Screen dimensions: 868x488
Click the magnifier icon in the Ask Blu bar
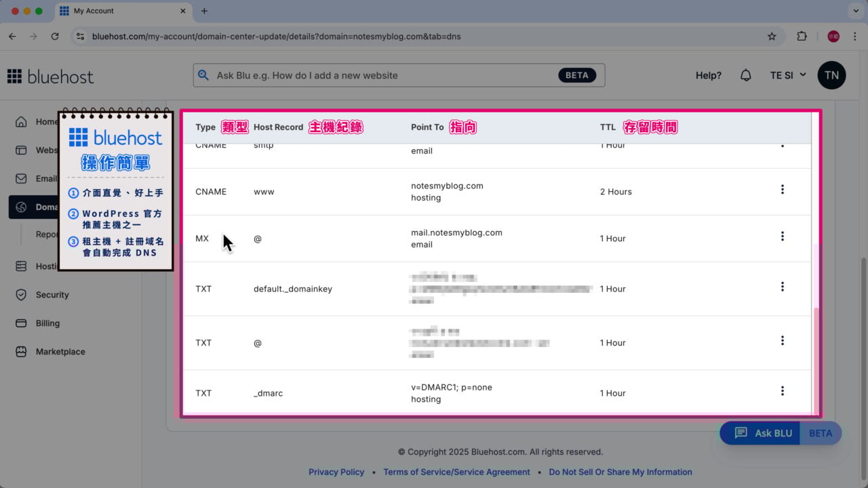(x=203, y=75)
